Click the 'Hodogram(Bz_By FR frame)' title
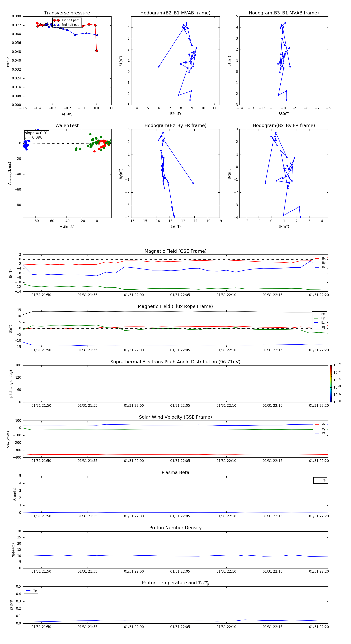The width and height of the screenshot is (351, 644). [175, 125]
